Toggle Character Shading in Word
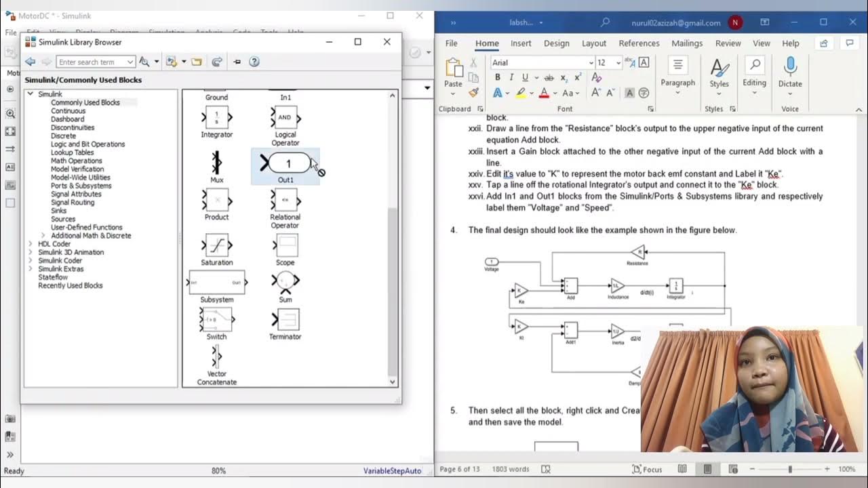Viewport: 868px width, 488px height. pos(629,93)
